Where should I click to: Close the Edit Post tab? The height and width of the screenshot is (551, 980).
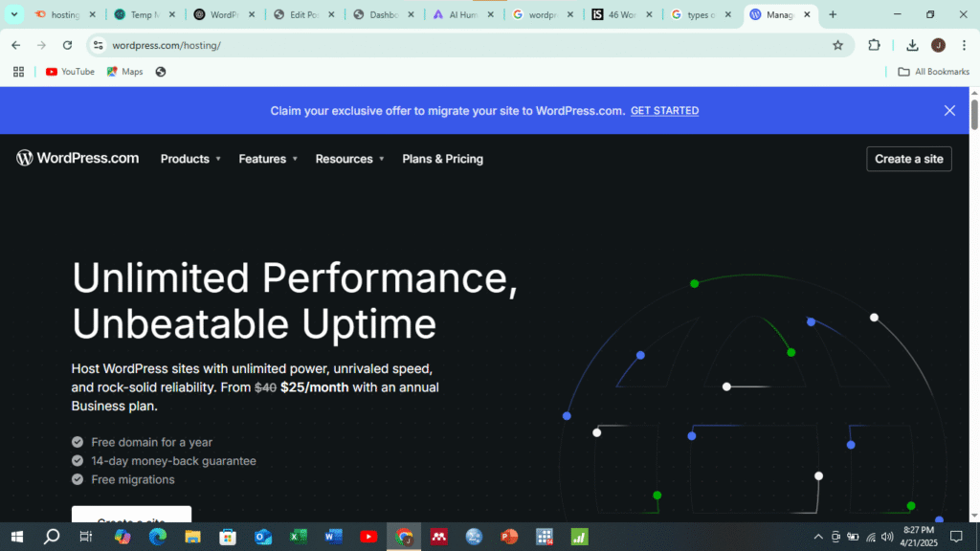tap(331, 14)
